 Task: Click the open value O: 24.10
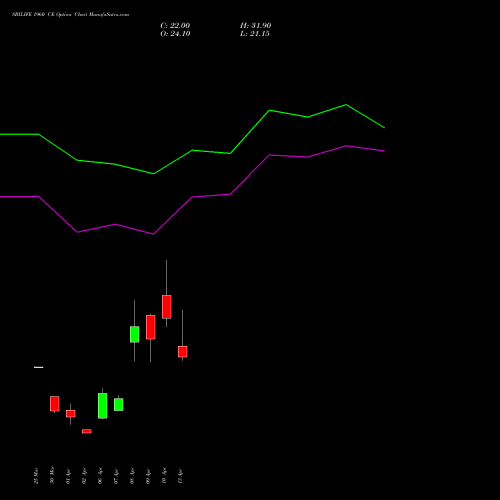(x=175, y=34)
